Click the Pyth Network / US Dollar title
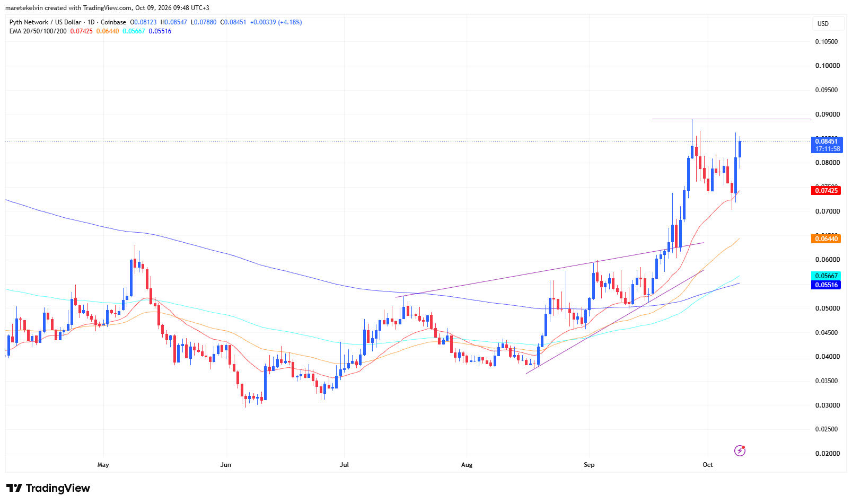Image resolution: width=852 pixels, height=504 pixels. [45, 22]
